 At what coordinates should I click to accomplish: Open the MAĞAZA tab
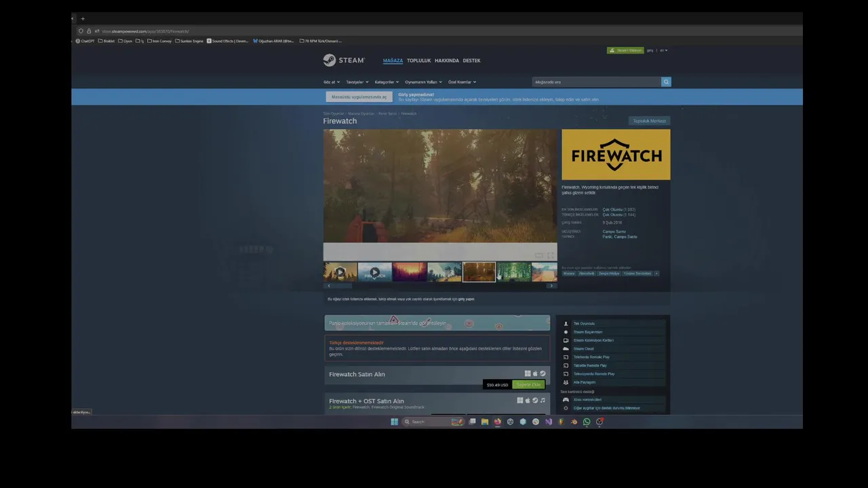[393, 60]
